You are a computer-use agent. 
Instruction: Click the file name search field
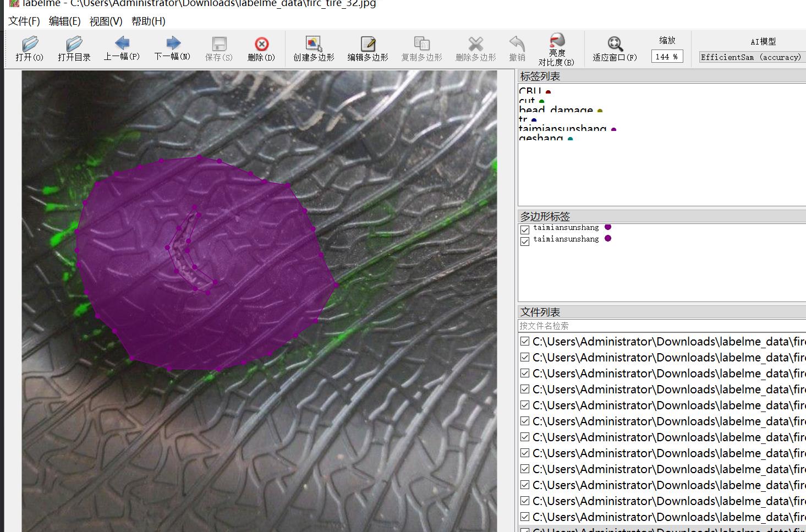[660, 326]
